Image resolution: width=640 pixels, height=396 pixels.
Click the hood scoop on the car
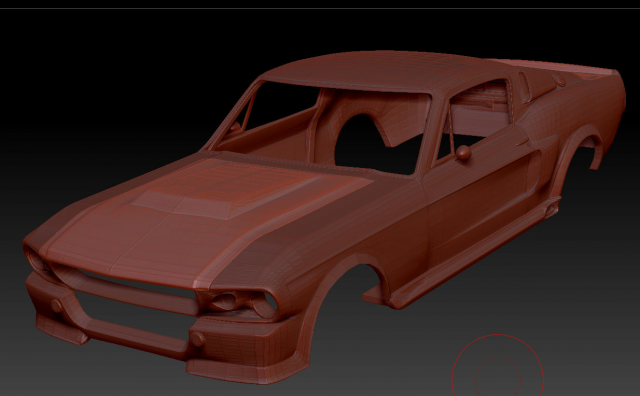[x=220, y=195]
